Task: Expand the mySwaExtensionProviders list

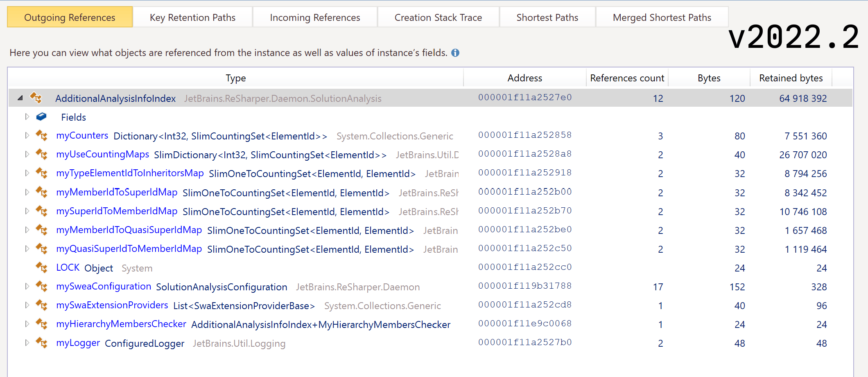Action: 27,305
